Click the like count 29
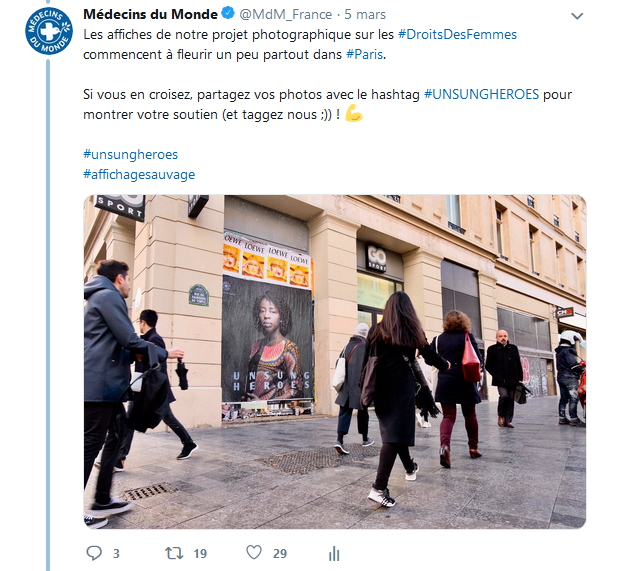 [280, 554]
